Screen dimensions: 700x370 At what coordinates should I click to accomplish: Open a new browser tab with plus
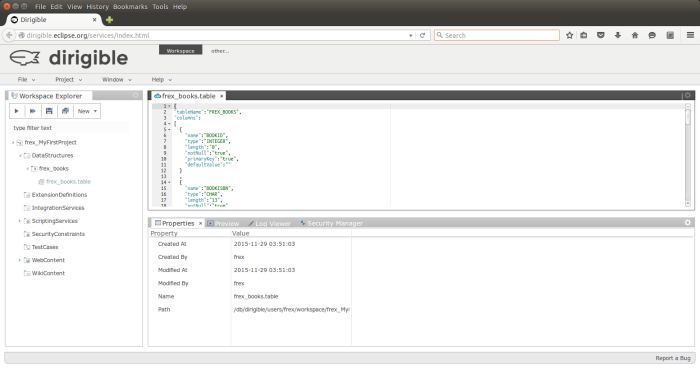[109, 20]
